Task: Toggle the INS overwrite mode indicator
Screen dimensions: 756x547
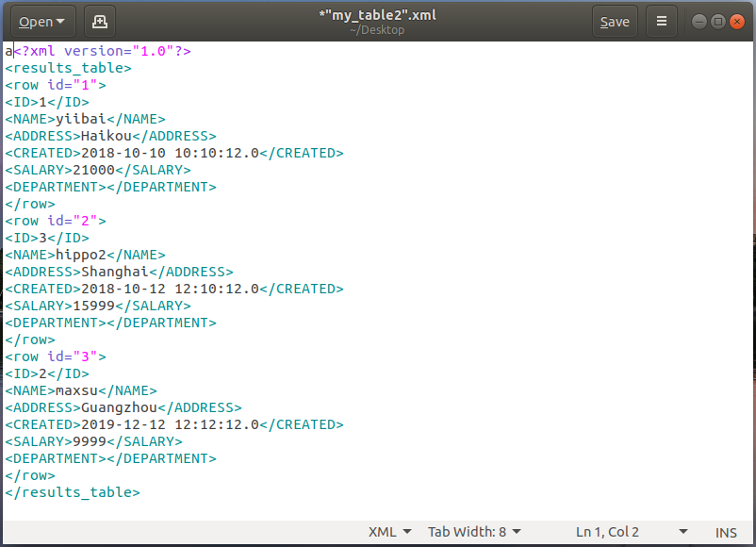Action: coord(726,532)
